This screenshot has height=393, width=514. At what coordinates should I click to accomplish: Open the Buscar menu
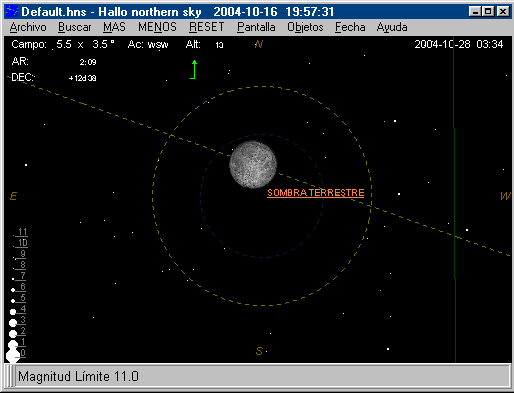click(x=75, y=27)
